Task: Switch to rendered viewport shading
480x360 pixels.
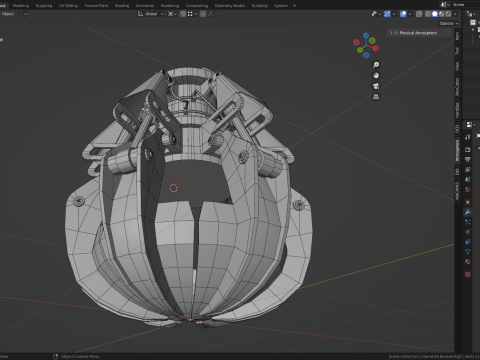Action: tap(448, 14)
